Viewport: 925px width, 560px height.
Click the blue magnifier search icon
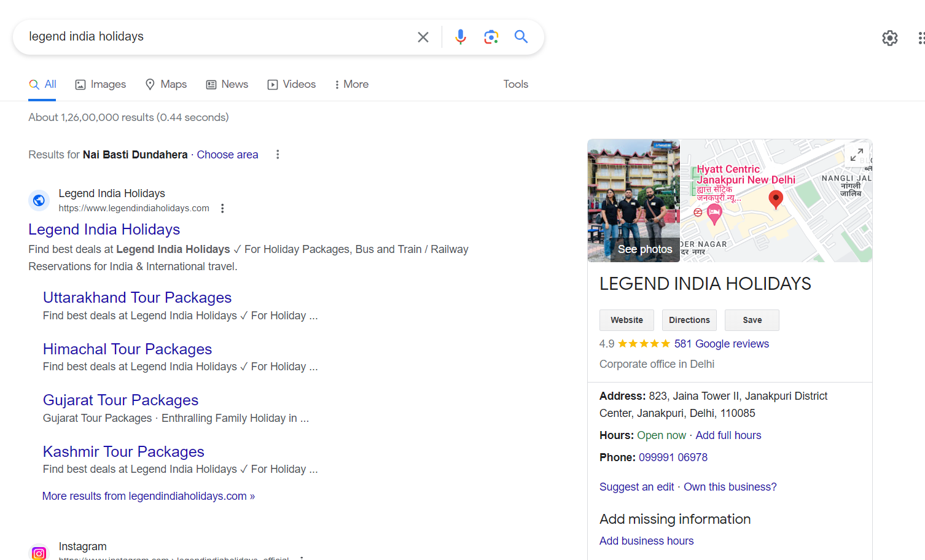(521, 37)
